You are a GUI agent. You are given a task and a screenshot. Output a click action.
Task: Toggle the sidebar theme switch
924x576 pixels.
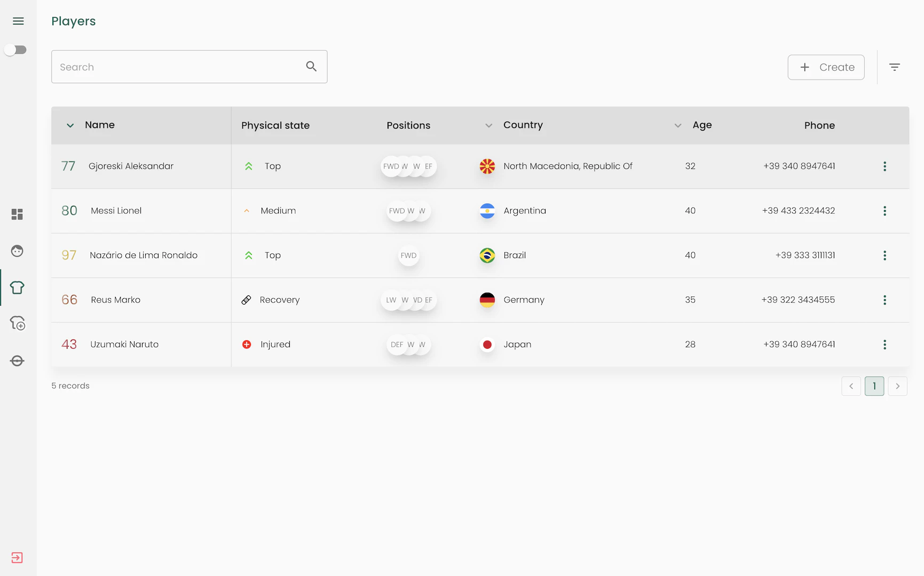(x=15, y=50)
